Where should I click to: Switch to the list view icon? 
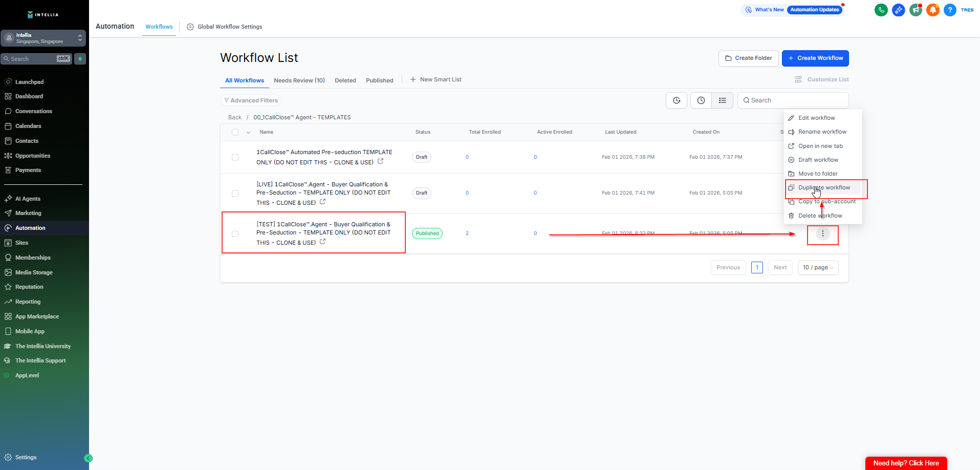point(722,100)
